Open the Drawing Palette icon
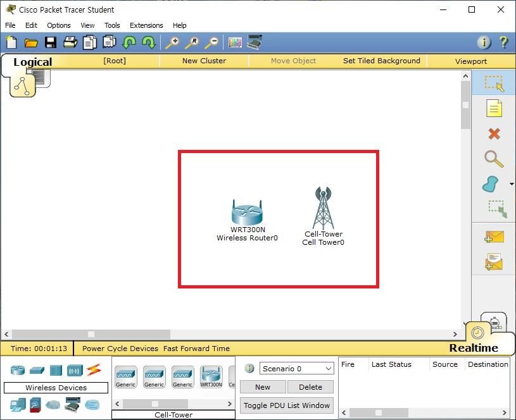The image size is (516, 420). coord(235,43)
